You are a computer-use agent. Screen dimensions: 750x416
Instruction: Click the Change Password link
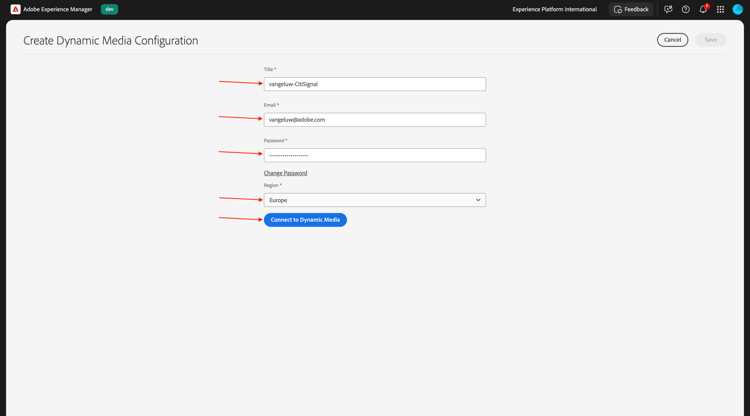286,173
